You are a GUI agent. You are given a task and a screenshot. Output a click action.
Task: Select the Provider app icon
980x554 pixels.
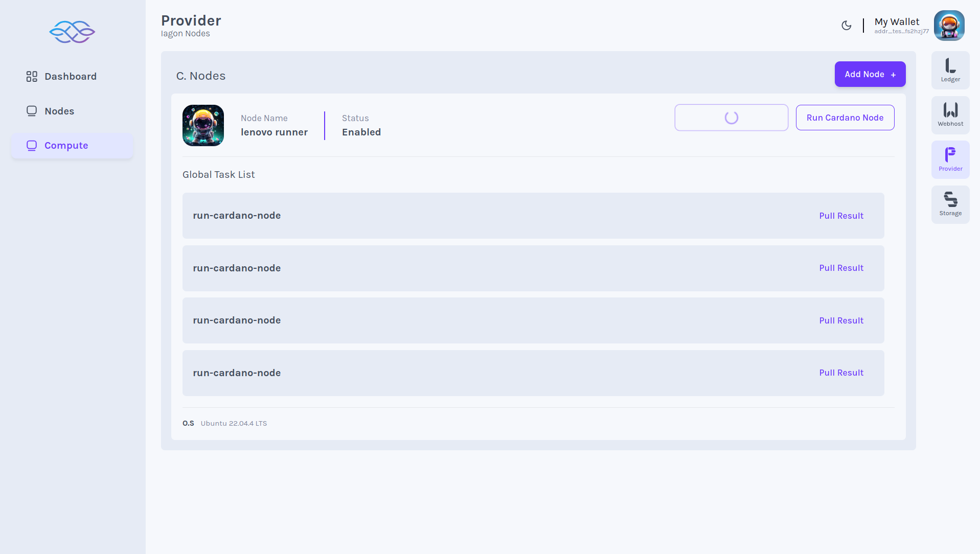(950, 159)
